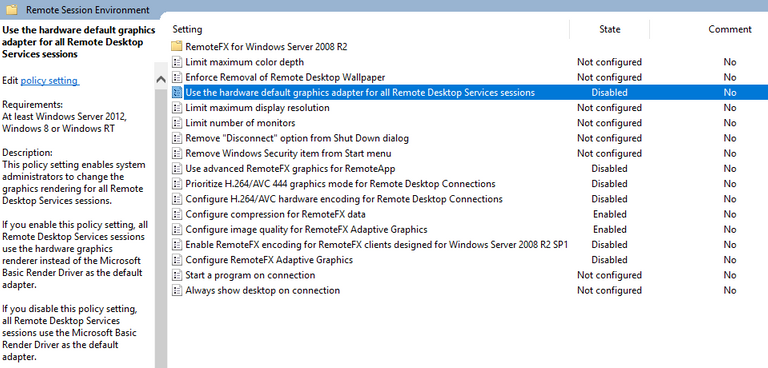Sort list by the Comment column header
This screenshot has width=768, height=368.
point(730,29)
